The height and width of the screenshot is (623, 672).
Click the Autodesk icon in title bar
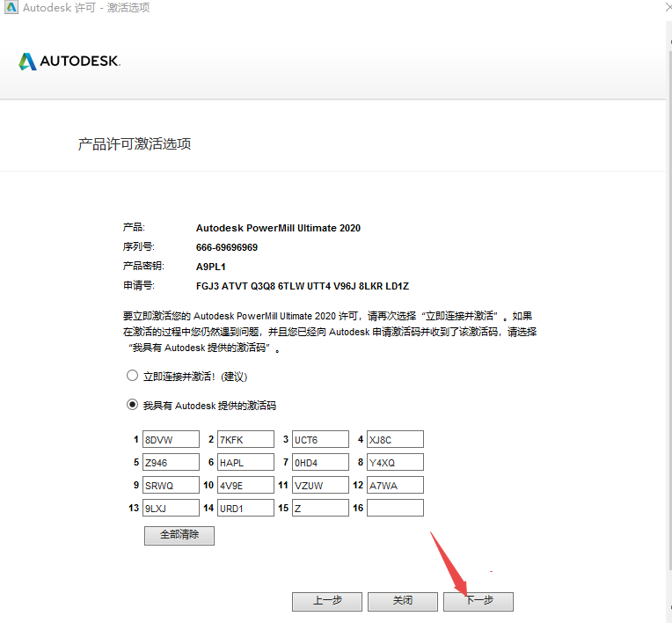pyautogui.click(x=10, y=8)
